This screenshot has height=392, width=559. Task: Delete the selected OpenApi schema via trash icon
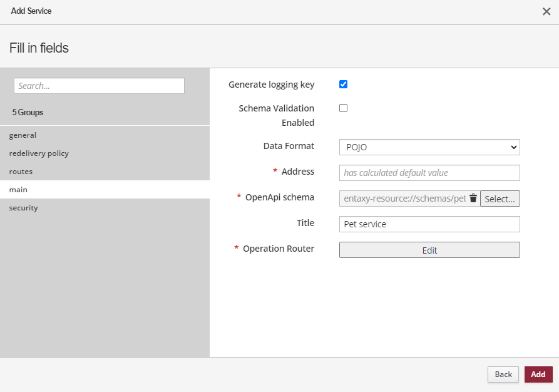tap(474, 198)
